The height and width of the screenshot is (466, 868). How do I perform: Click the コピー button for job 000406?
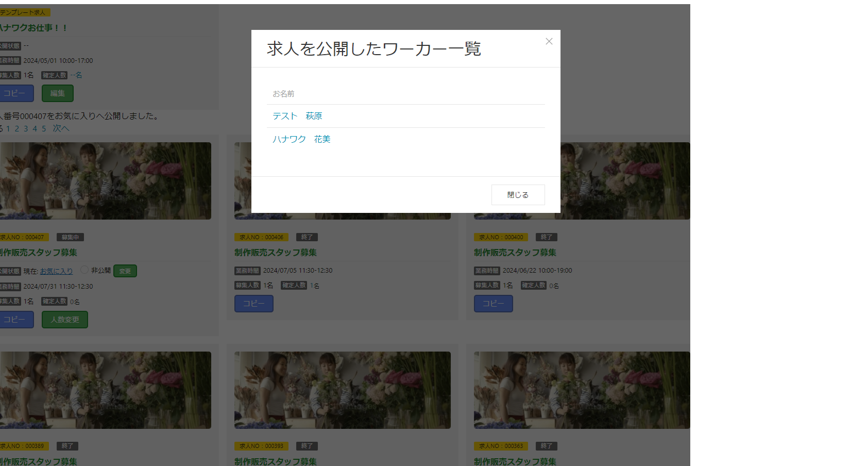[253, 304]
